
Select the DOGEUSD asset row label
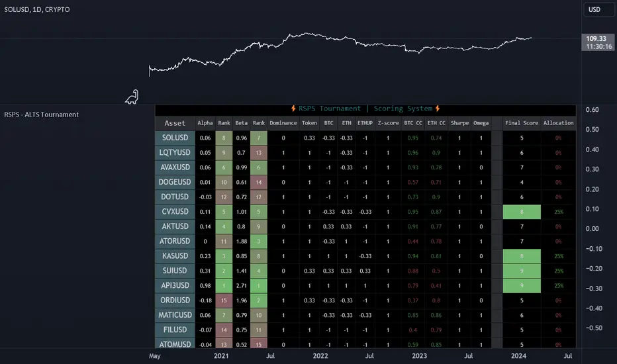[x=175, y=182]
